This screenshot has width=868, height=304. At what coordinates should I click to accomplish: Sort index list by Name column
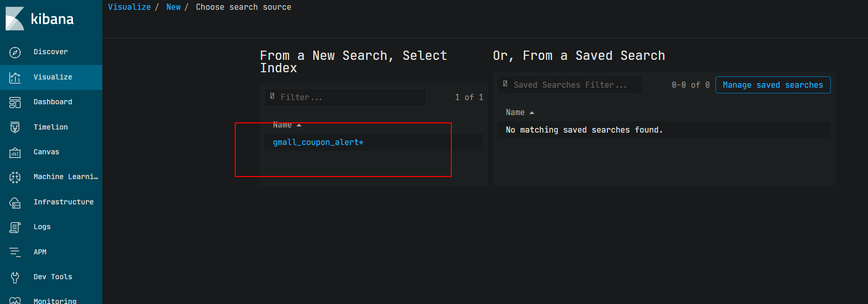tap(287, 125)
